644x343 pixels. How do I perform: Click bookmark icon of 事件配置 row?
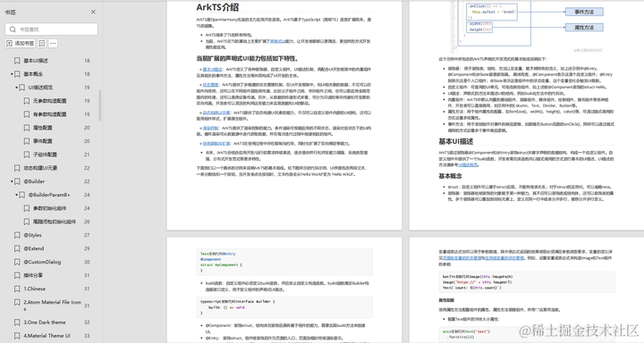point(26,141)
